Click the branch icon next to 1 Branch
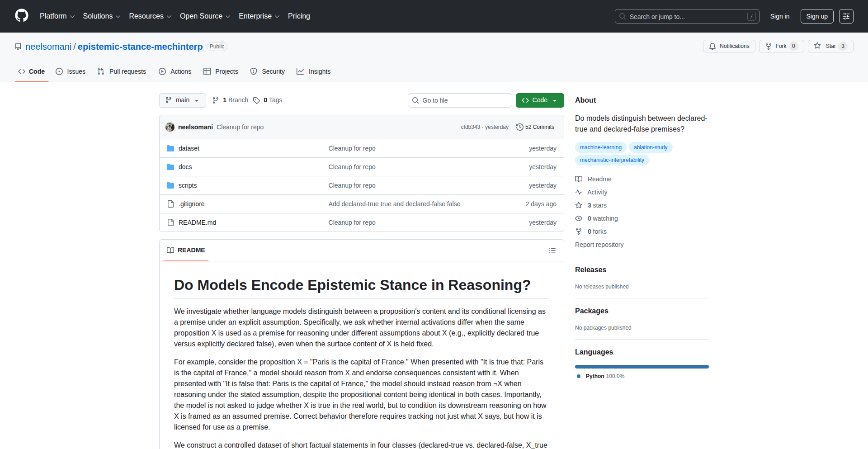The image size is (868, 449). 216,100
